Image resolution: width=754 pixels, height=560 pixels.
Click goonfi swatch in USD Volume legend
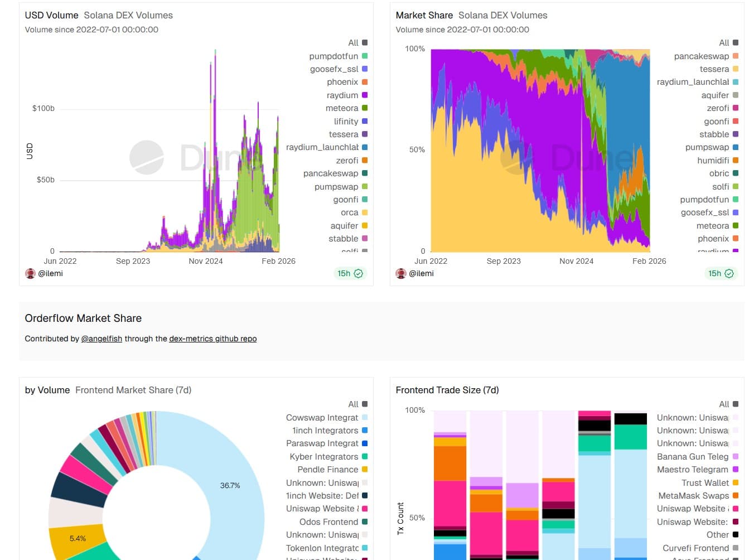[365, 200]
